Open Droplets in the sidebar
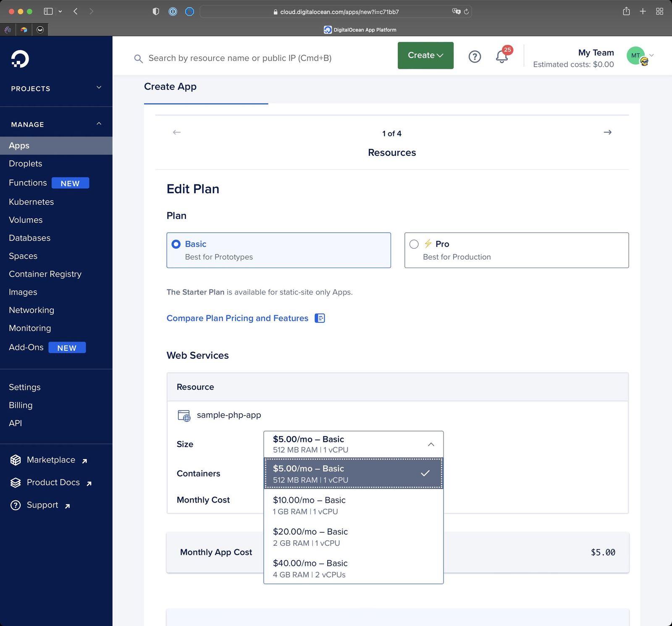The height and width of the screenshot is (626, 672). (x=26, y=163)
